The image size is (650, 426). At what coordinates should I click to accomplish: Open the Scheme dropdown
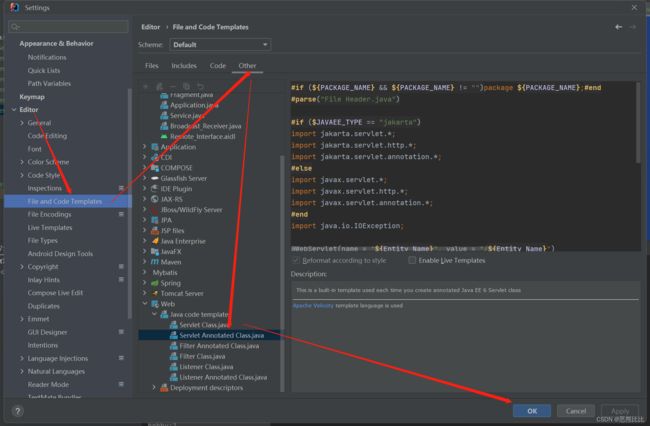[220, 45]
